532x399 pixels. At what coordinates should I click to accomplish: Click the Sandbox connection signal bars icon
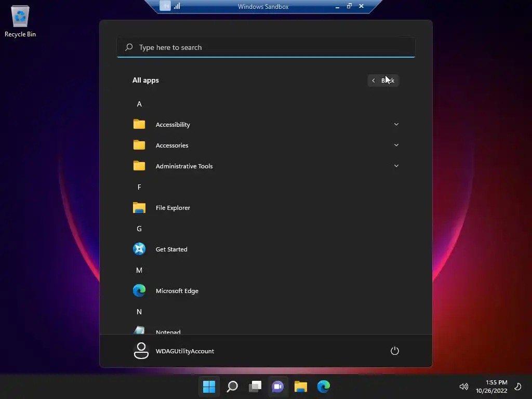[x=177, y=6]
